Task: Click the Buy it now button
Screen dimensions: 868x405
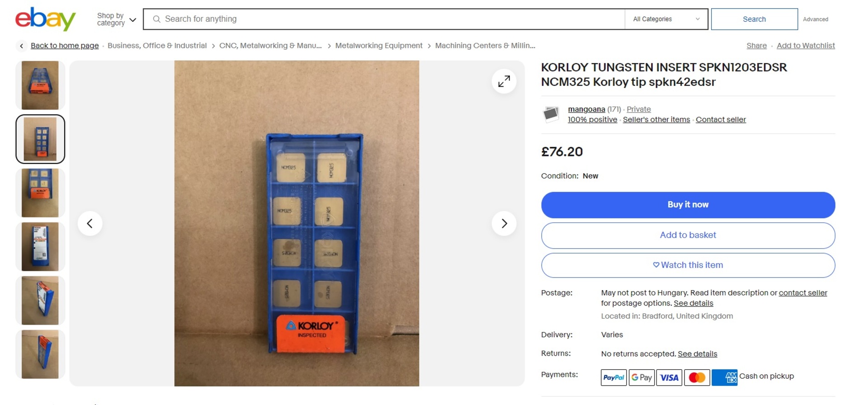Action: 688,205
